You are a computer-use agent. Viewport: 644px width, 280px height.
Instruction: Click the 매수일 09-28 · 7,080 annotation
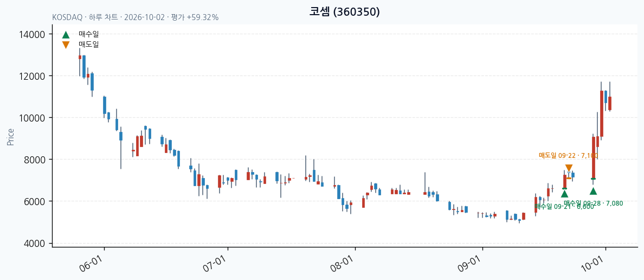pos(594,203)
